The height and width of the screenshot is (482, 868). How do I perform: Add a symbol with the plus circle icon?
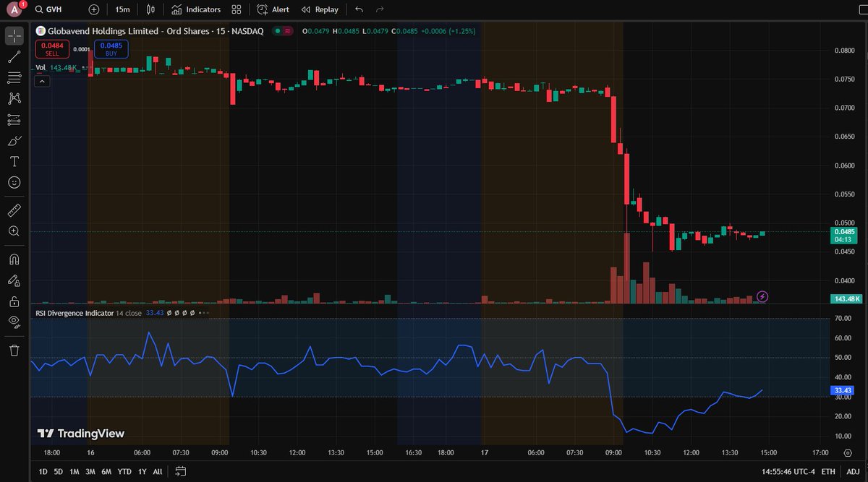[x=94, y=10]
